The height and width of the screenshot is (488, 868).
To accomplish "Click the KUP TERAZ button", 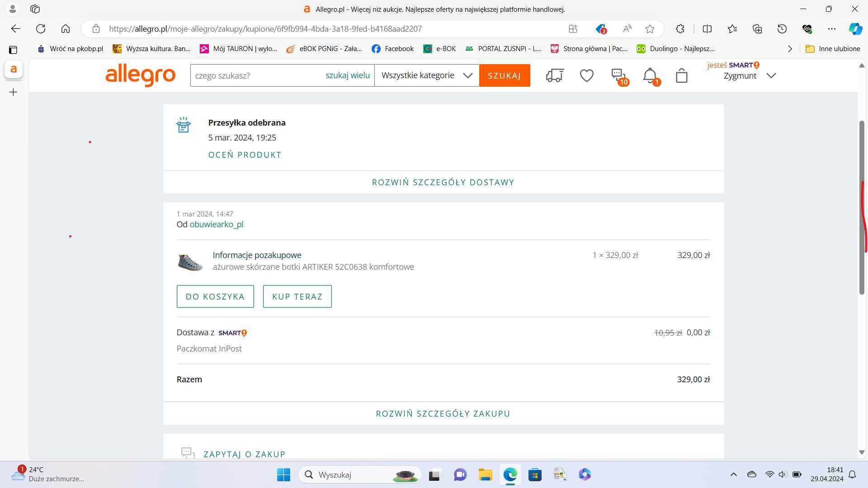I will [297, 296].
